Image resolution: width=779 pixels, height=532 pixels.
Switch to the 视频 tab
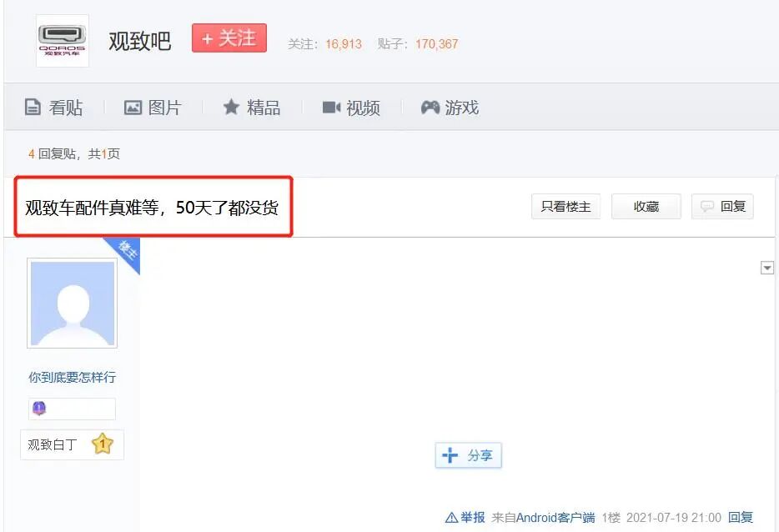click(x=351, y=108)
